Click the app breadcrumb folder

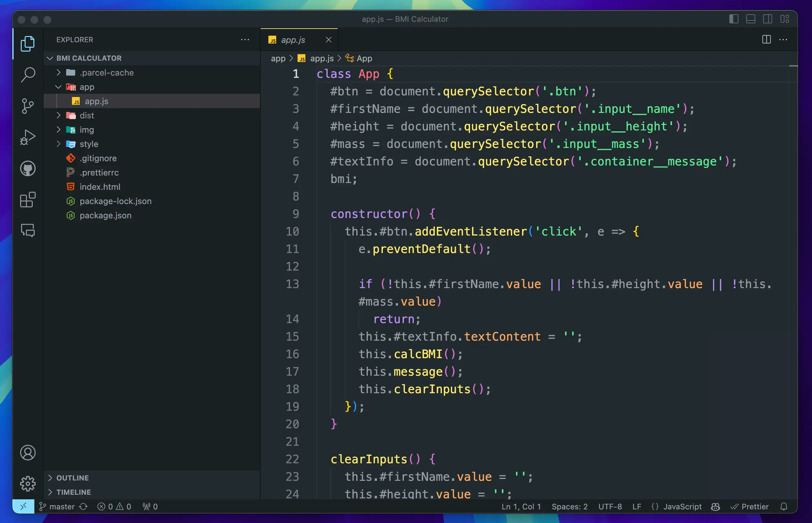pos(278,58)
